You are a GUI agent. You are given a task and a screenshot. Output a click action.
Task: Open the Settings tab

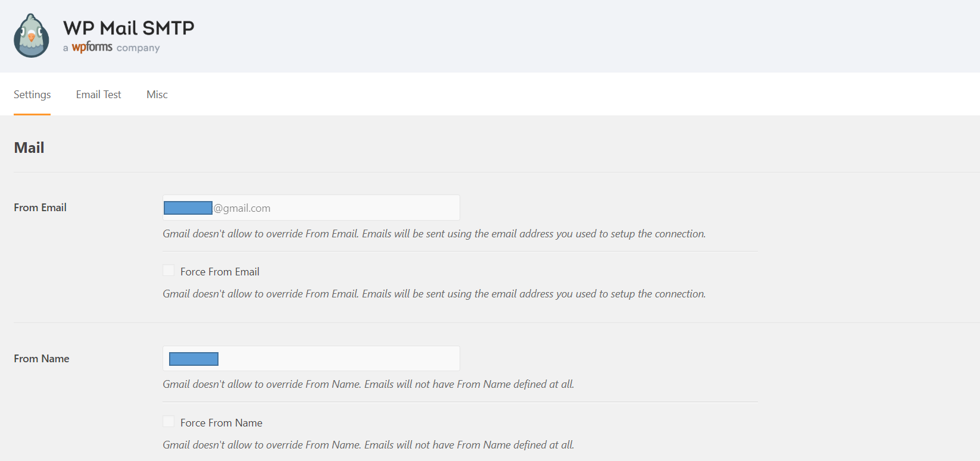tap(32, 95)
